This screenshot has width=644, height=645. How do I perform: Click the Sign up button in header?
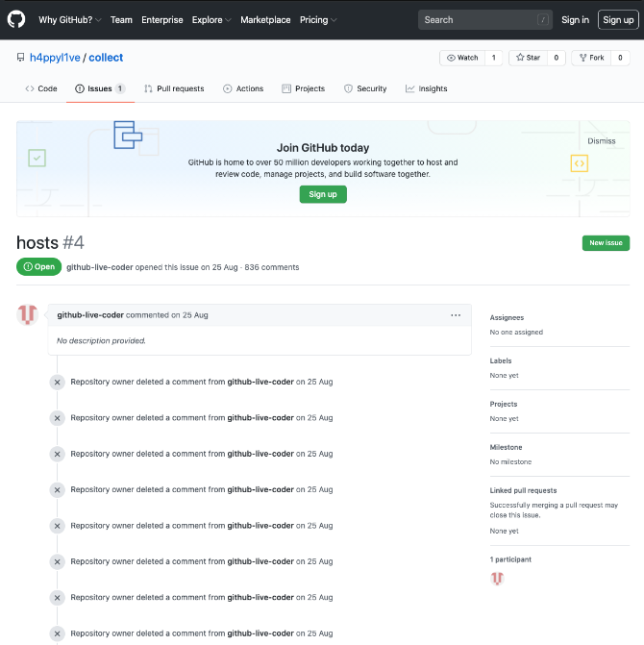tap(618, 20)
